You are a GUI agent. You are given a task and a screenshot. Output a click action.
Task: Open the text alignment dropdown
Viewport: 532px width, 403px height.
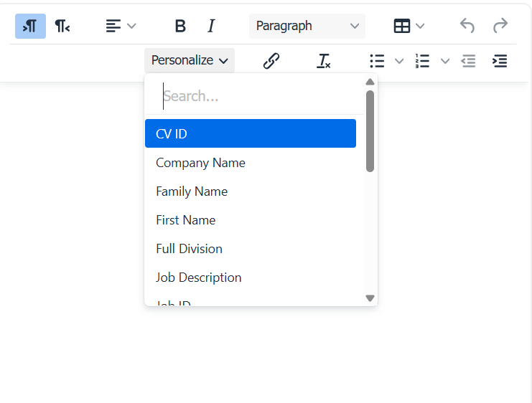pos(121,27)
